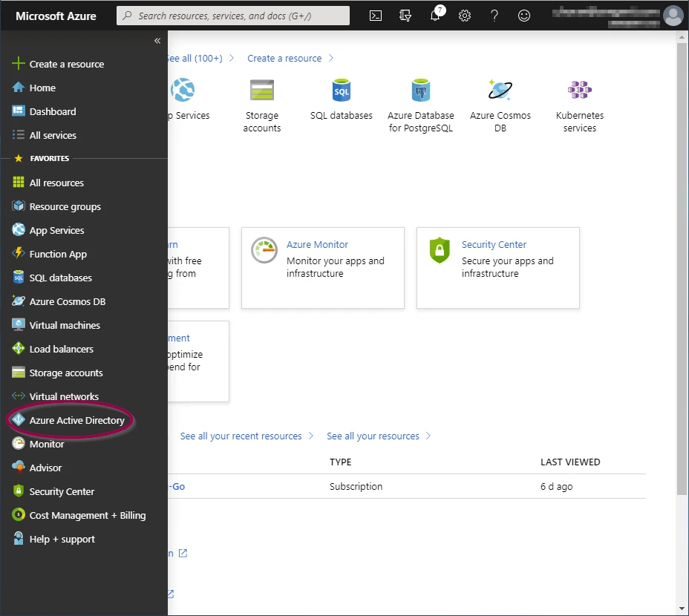Screen dimensions: 689x616
Task: Send feedback via the smiley icon
Action: 524,15
